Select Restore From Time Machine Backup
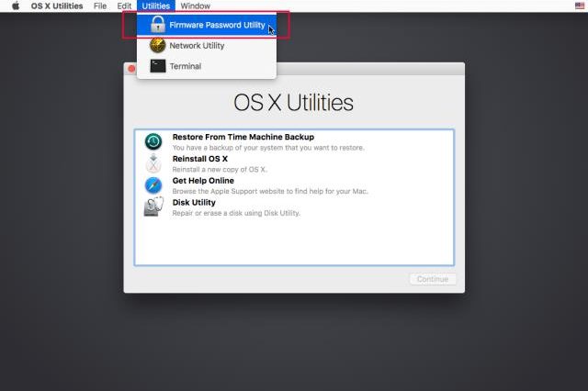The width and height of the screenshot is (588, 391). click(x=294, y=142)
